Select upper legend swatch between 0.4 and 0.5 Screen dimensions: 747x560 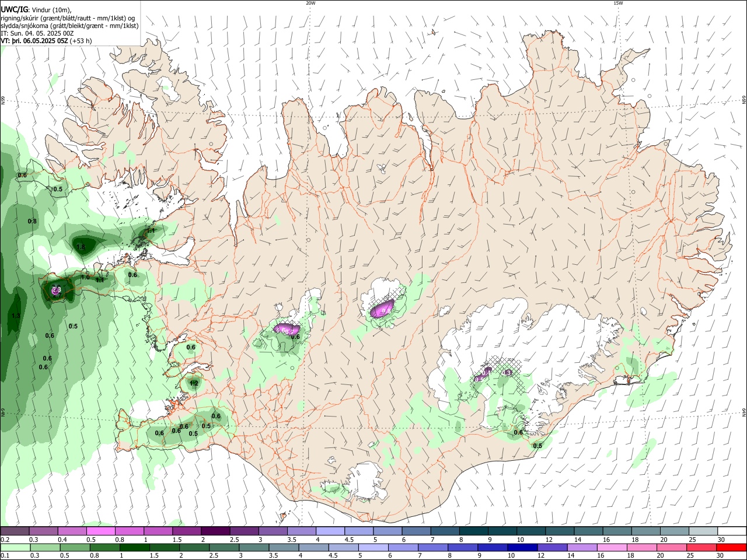72,531
